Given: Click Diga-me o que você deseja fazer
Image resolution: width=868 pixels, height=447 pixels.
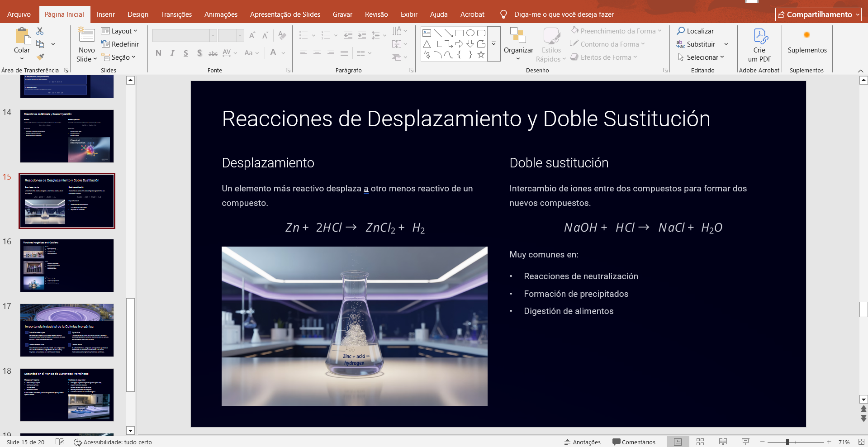Looking at the screenshot, I should pyautogui.click(x=564, y=14).
